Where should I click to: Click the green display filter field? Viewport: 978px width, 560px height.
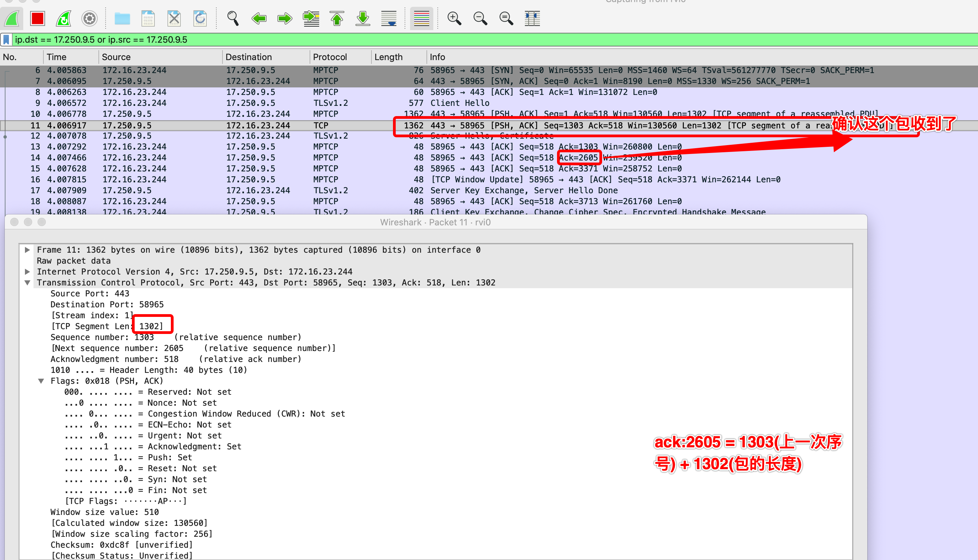pyautogui.click(x=462, y=40)
